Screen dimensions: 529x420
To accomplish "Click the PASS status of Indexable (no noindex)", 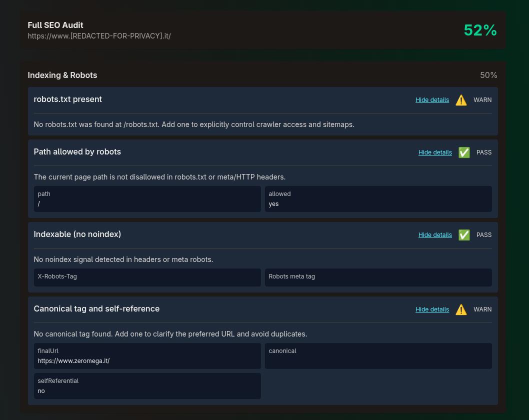I will click(484, 235).
